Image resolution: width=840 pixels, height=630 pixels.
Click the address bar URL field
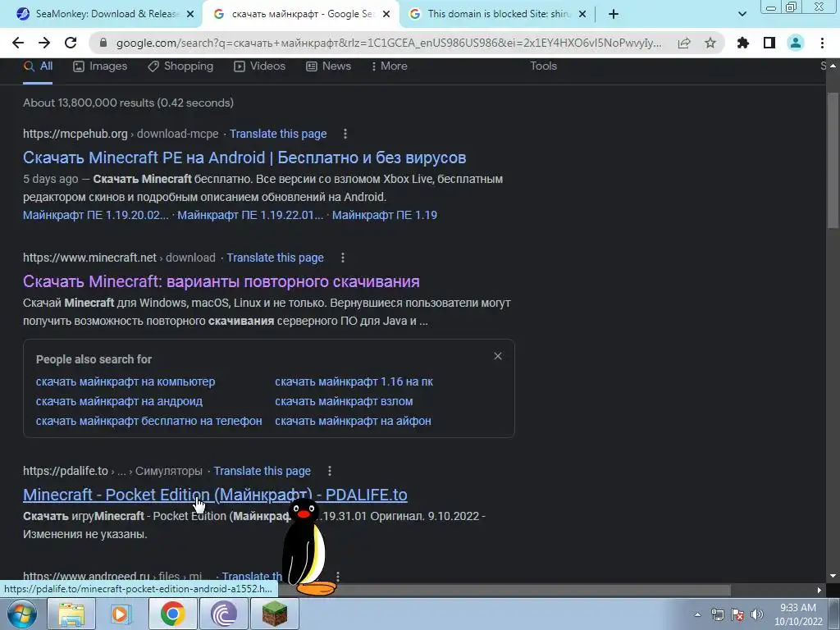click(388, 43)
